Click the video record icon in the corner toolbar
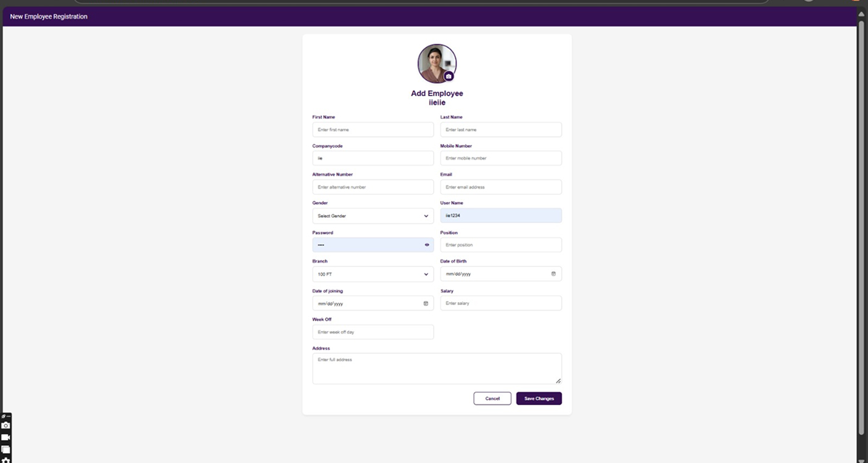 coord(6,437)
